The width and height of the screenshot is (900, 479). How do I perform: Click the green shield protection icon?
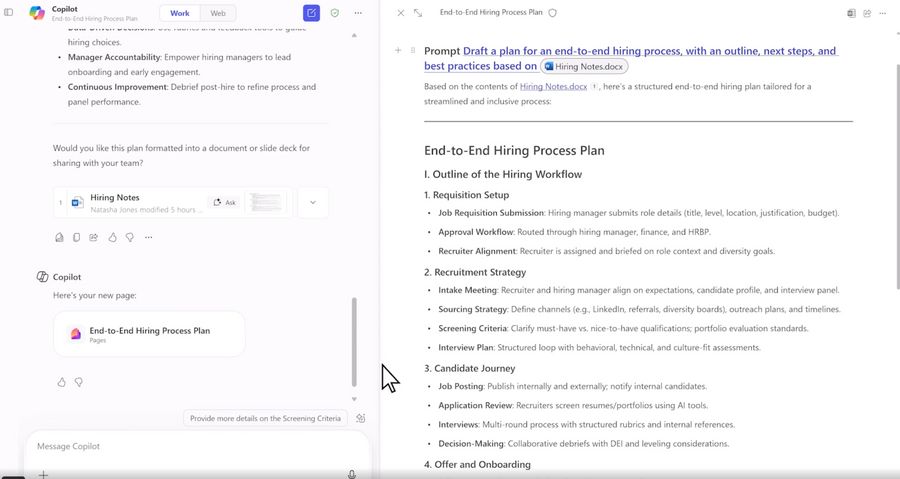(335, 13)
